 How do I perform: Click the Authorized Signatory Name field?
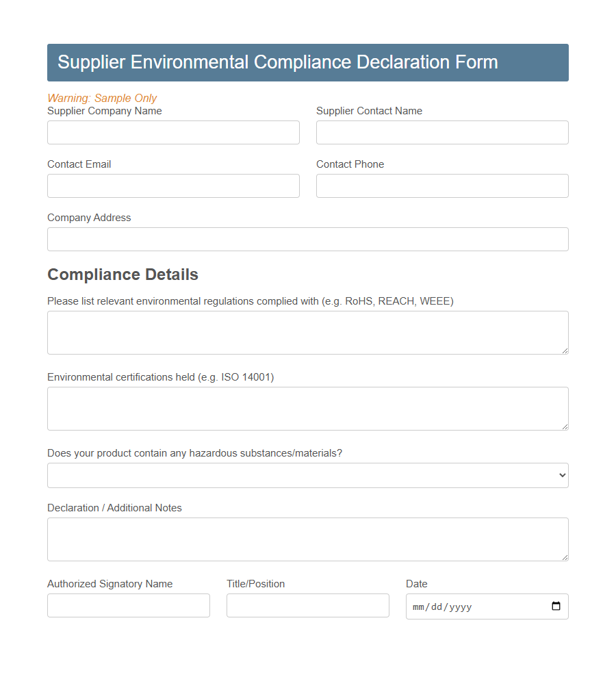(x=129, y=605)
